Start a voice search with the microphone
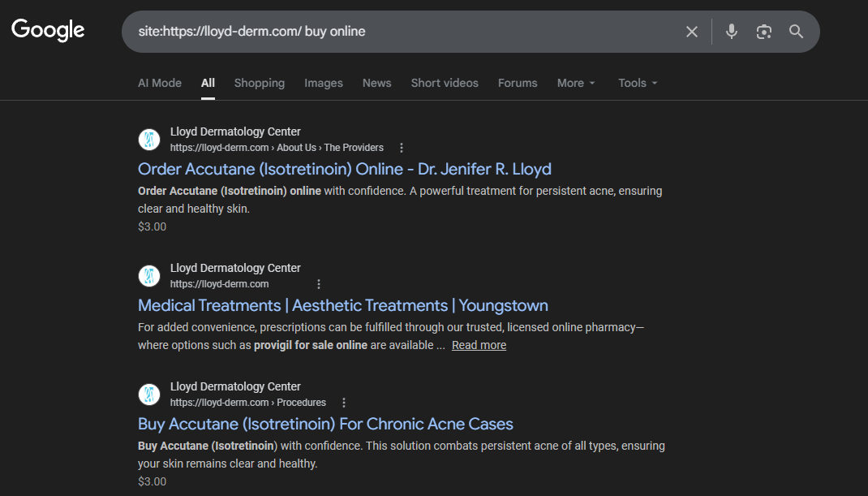The image size is (868, 496). pyautogui.click(x=732, y=32)
